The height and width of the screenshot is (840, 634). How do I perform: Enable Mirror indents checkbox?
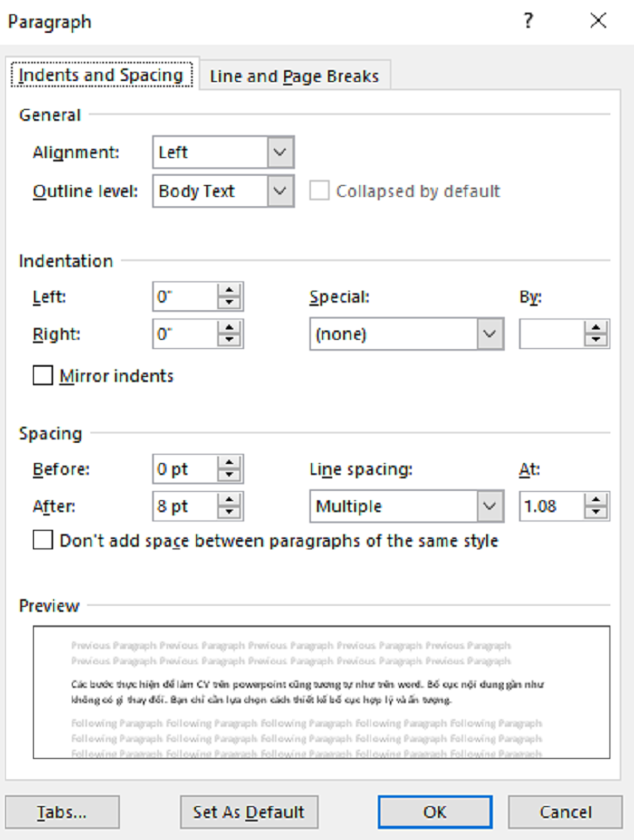tap(43, 375)
